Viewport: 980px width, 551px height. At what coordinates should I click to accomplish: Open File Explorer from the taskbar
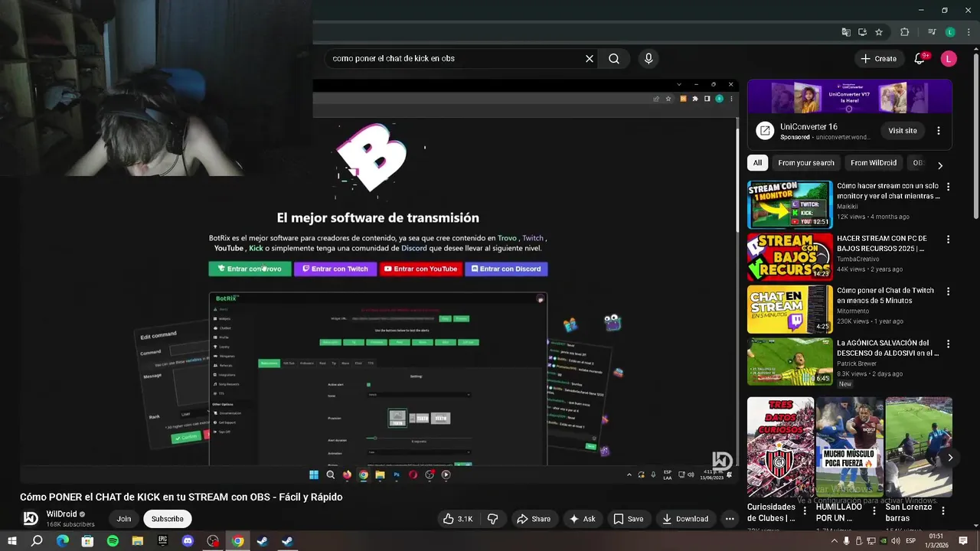click(138, 541)
